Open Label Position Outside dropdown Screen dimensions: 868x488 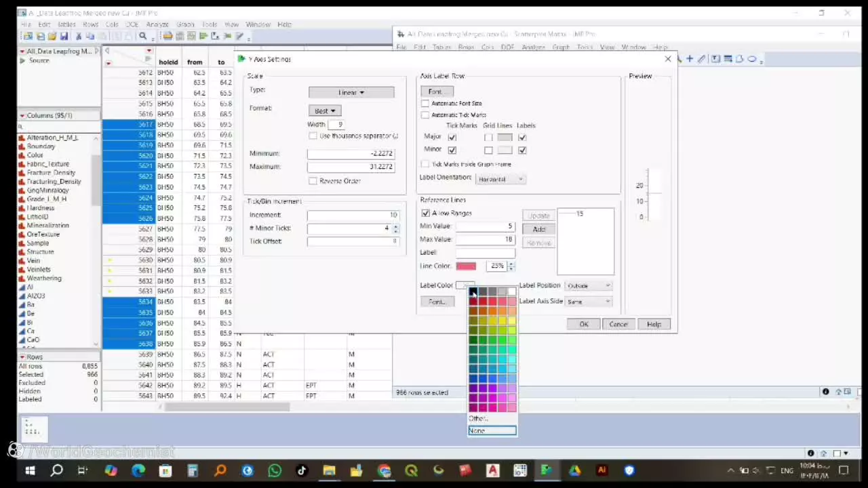coord(589,285)
